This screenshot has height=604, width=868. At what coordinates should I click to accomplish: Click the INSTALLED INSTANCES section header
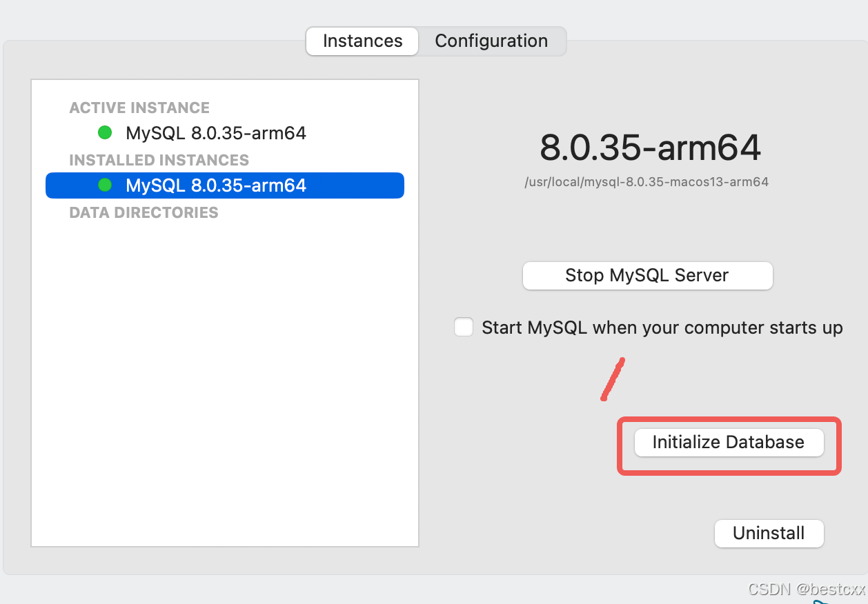(159, 159)
